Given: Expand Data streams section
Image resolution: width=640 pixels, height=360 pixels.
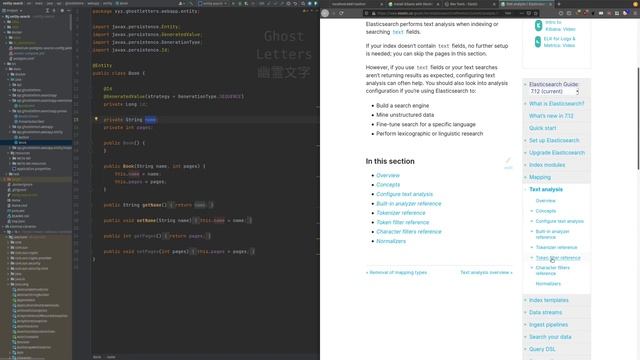Looking at the screenshot, I should 525,313.
